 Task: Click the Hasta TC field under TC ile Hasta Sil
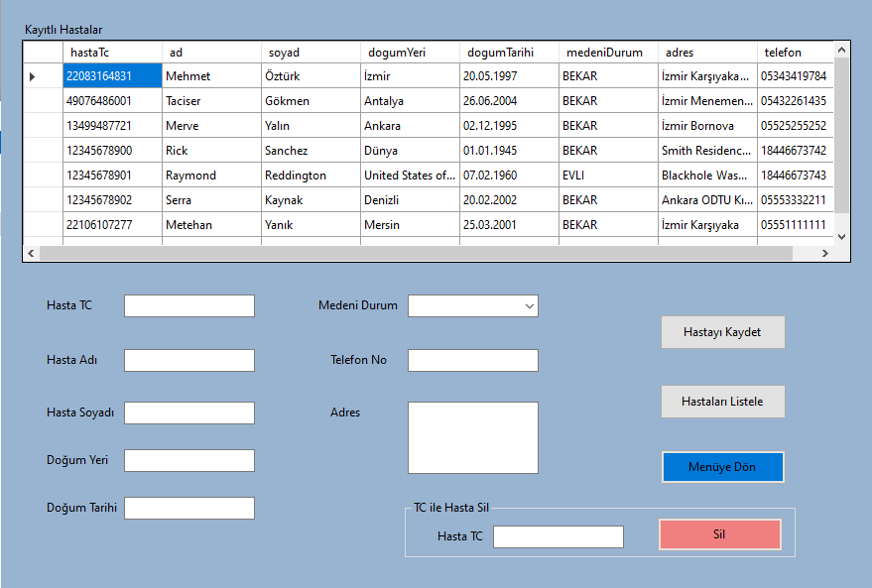point(558,535)
